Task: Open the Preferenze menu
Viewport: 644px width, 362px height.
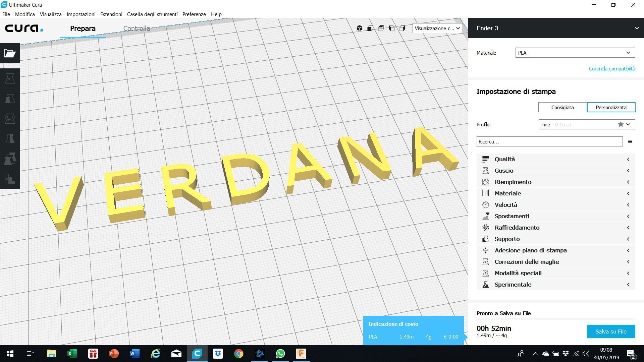Action: pyautogui.click(x=194, y=14)
